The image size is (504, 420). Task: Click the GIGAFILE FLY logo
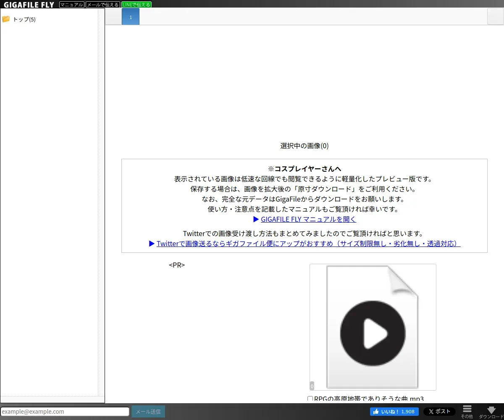pyautogui.click(x=29, y=5)
